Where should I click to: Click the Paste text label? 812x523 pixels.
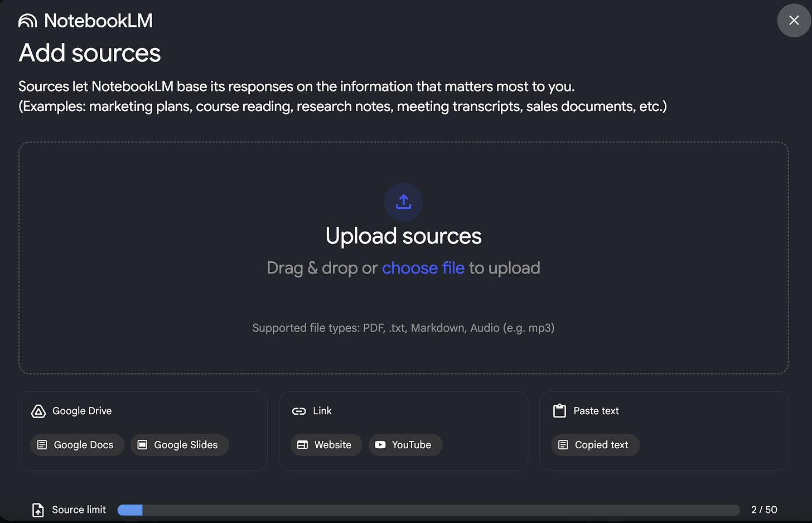coord(596,411)
